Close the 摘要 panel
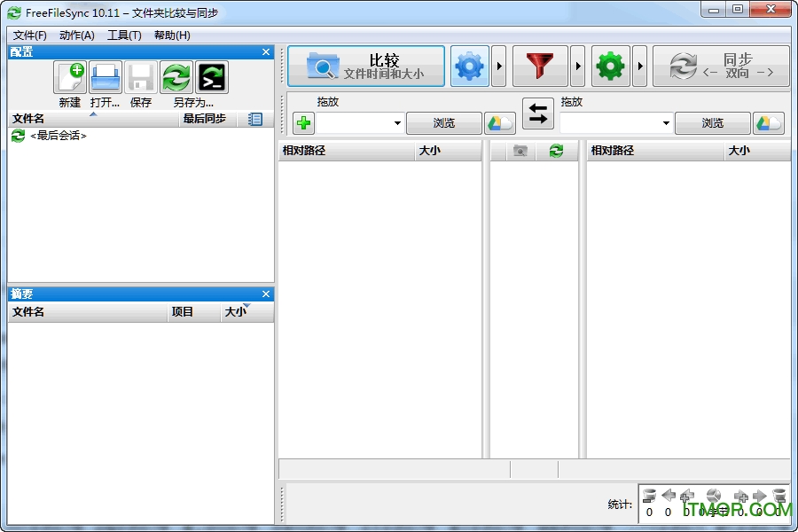This screenshot has height=532, width=798. coord(266,293)
